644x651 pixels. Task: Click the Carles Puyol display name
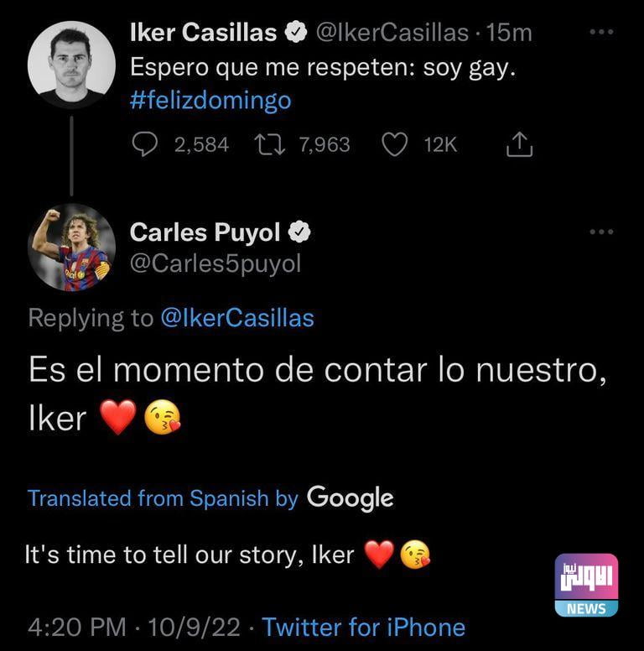tap(205, 232)
